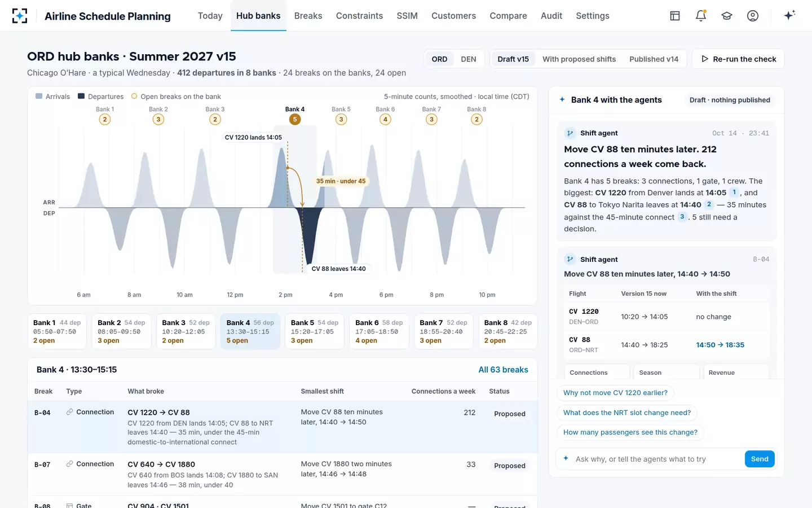Click Bank 2 open breaks badge
812x508 pixels.
click(158, 119)
